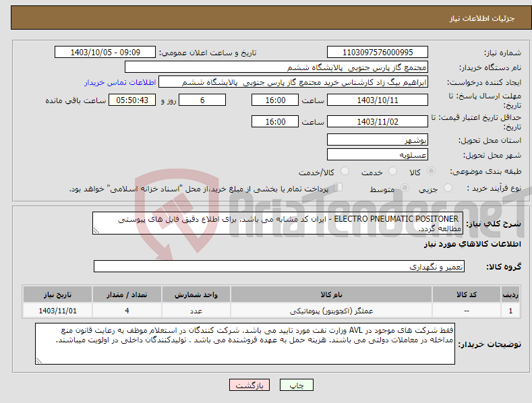
Task: Click the شماره نیاز label
Action: click(x=503, y=53)
